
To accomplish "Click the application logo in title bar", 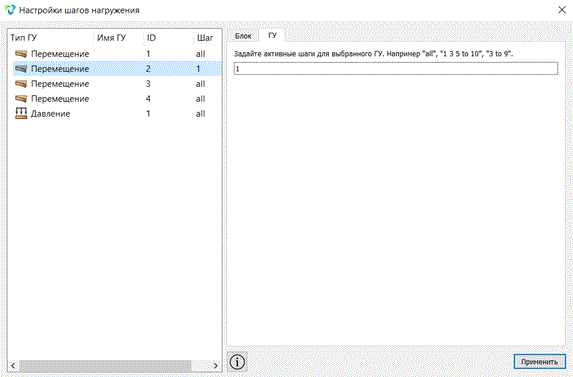I will tap(10, 10).
